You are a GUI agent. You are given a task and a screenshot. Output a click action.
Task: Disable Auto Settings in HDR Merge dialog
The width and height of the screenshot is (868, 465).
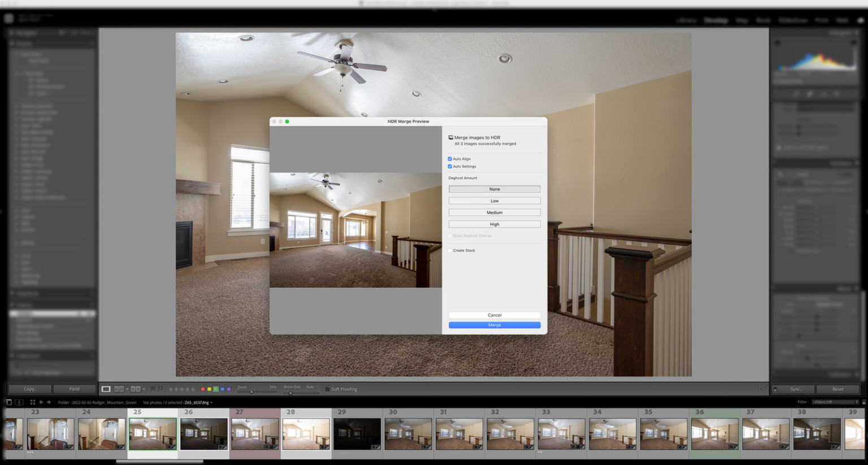point(450,166)
